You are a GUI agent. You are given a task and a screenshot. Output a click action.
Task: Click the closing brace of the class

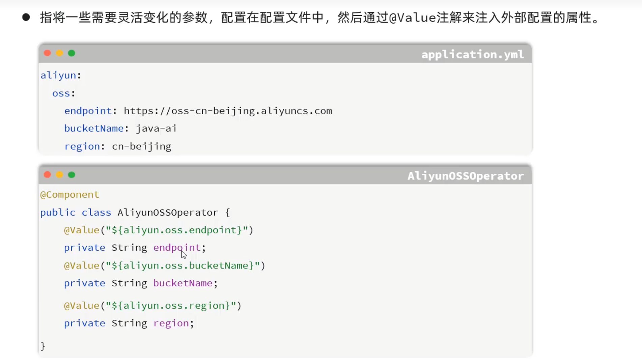tap(43, 346)
